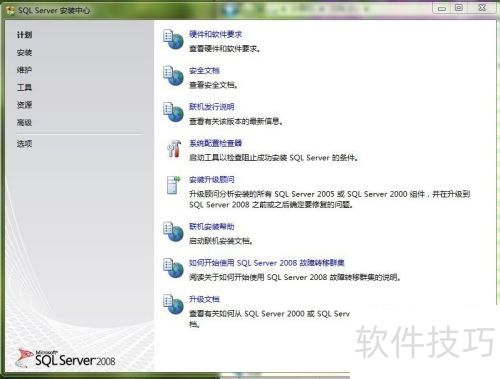
Task: Click description 启动工具以检查阻止成功安装 SQL Server 的条件
Action: (274, 158)
